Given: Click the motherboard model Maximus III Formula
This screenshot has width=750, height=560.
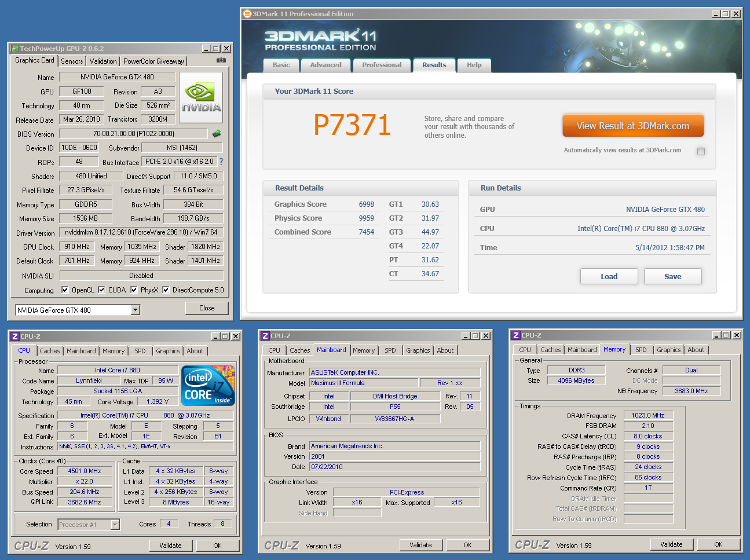Looking at the screenshot, I should tap(364, 383).
